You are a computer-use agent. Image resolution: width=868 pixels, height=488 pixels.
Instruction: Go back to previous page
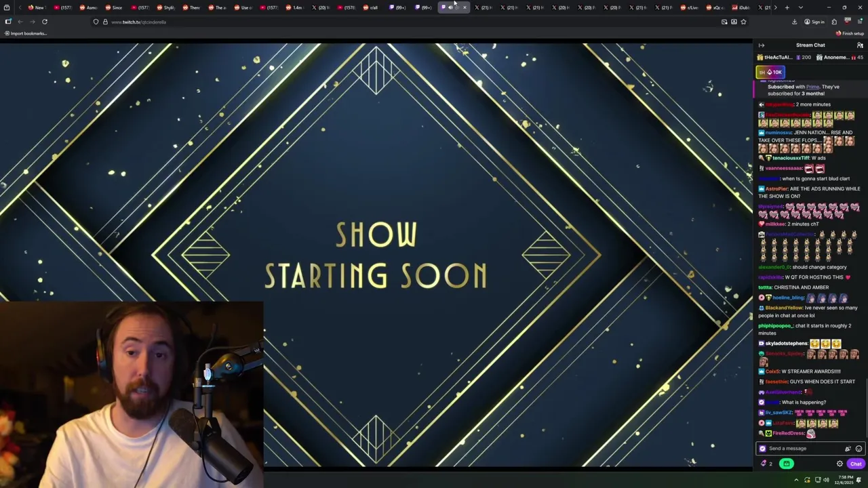(x=22, y=22)
